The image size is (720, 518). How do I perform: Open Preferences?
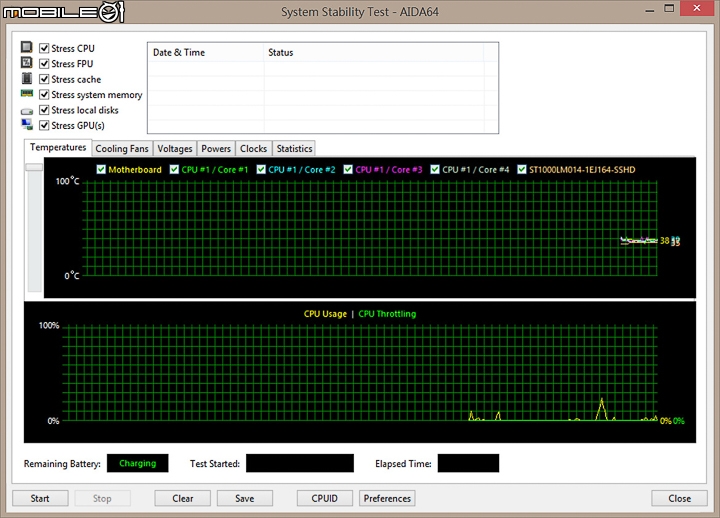coord(387,498)
